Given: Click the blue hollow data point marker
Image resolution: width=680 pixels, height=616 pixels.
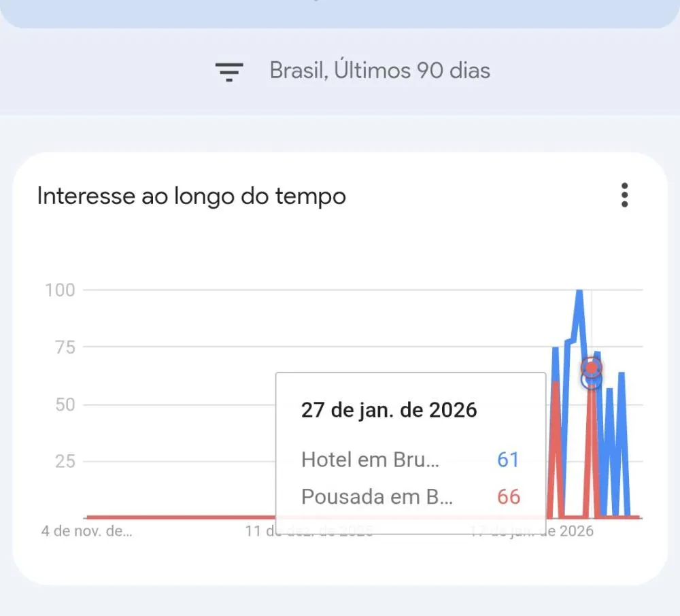Looking at the screenshot, I should point(592,381).
